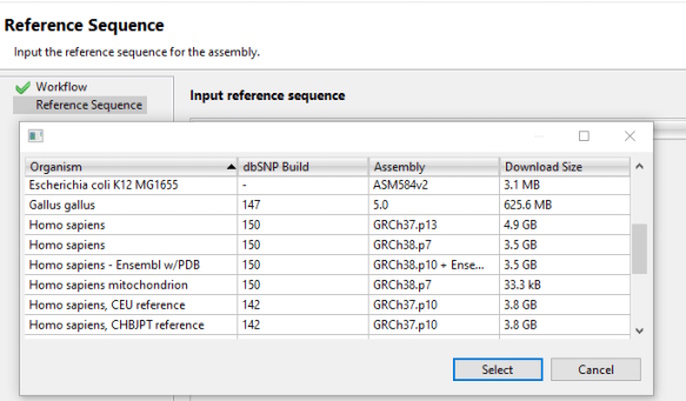The width and height of the screenshot is (686, 401).
Task: Sort by Assembly column header
Action: point(434,167)
